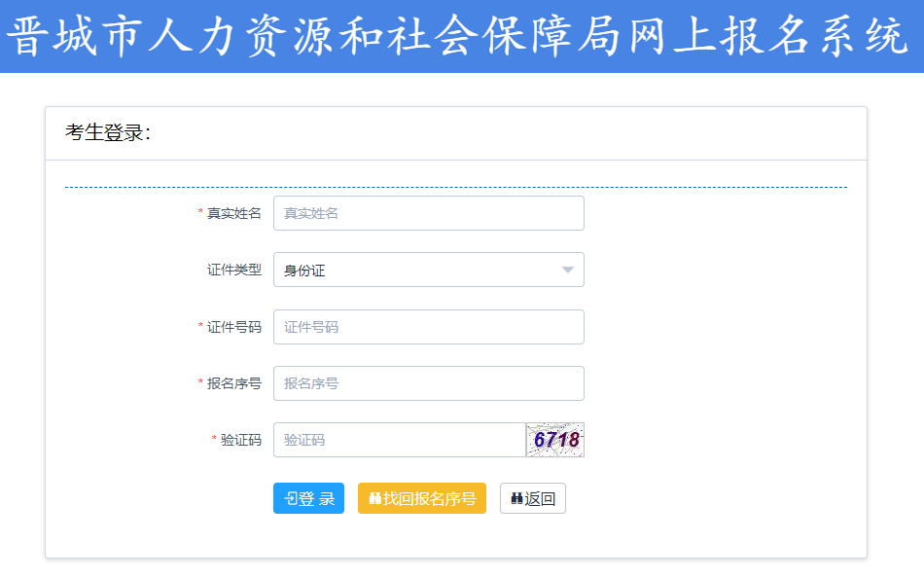
Task: Click the 证件类型 label text
Action: (233, 270)
